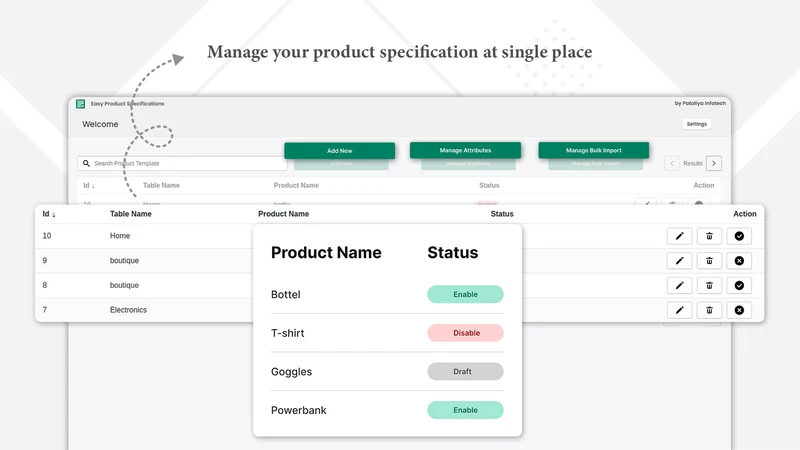The image size is (800, 450).
Task: Click 'by Patoliya Infotech' text
Action: (700, 103)
